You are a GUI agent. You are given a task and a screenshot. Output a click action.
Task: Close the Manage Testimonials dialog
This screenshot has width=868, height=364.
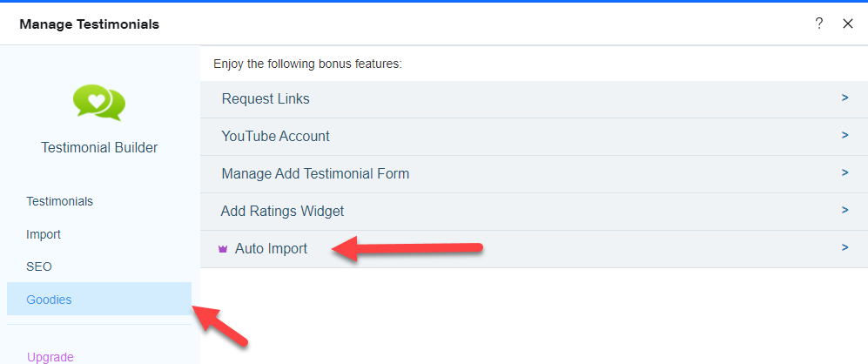[x=847, y=24]
